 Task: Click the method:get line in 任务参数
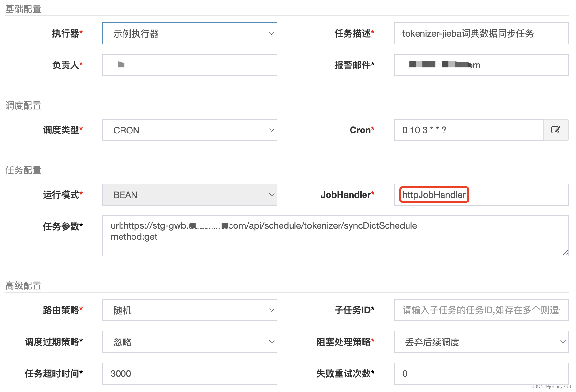(x=134, y=237)
